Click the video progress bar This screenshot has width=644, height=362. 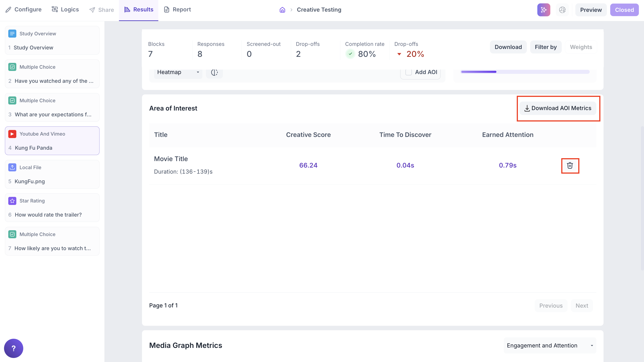click(x=525, y=72)
